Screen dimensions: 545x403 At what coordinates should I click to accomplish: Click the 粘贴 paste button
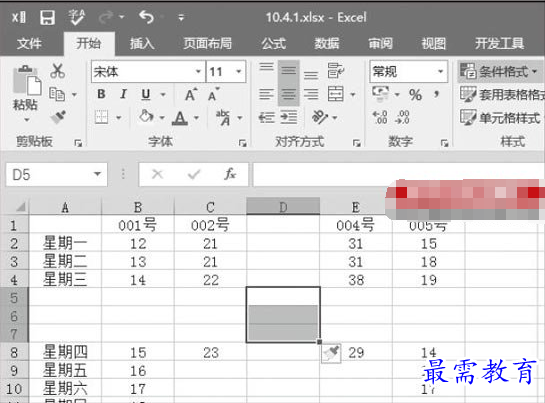pyautogui.click(x=26, y=89)
